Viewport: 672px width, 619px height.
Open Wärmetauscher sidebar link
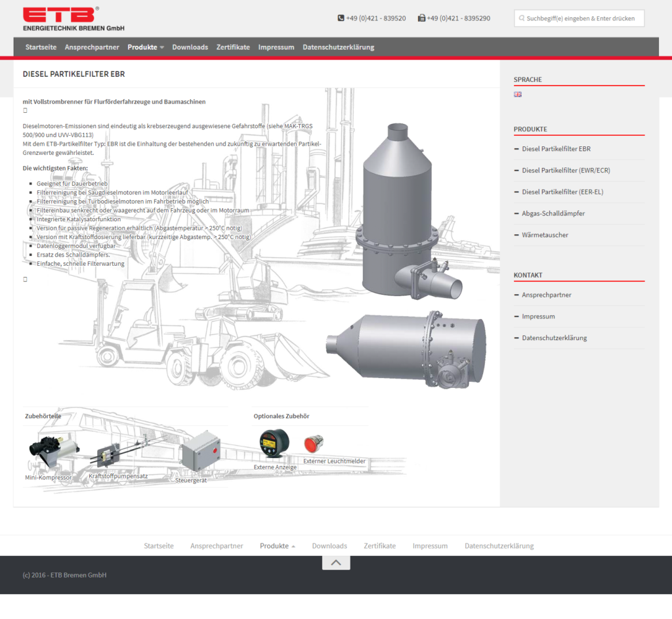click(545, 235)
